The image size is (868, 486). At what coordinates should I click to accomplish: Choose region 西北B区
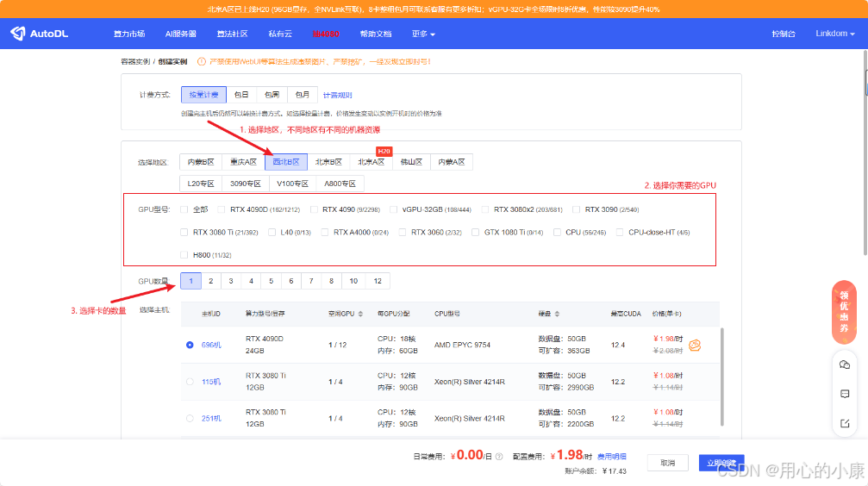pyautogui.click(x=286, y=162)
